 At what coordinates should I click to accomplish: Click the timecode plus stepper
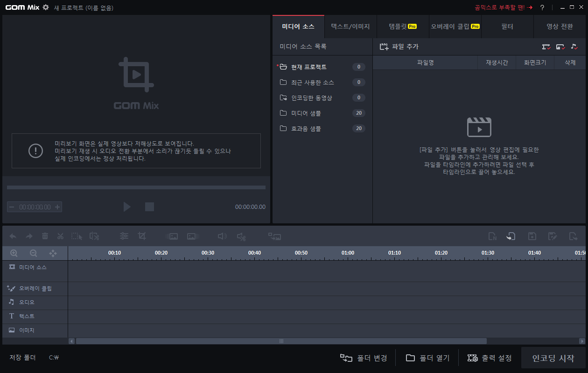[x=57, y=207]
